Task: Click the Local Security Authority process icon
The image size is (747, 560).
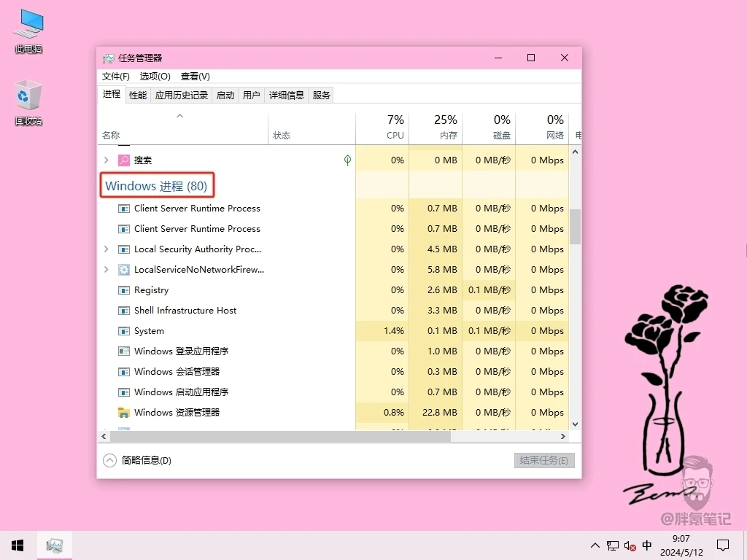Action: click(x=124, y=249)
